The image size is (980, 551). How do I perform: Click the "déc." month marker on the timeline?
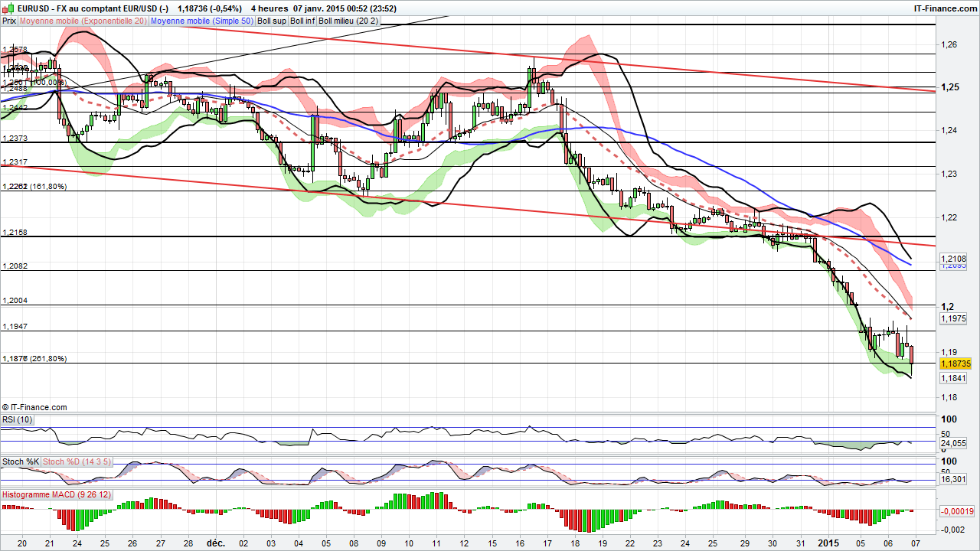pos(216,542)
